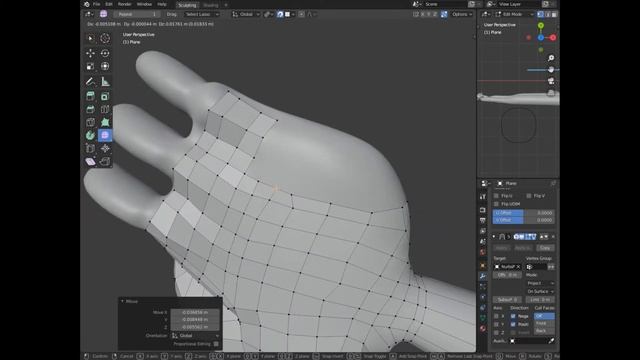
Task: Enable the Flip V checkbox
Action: click(x=529, y=196)
